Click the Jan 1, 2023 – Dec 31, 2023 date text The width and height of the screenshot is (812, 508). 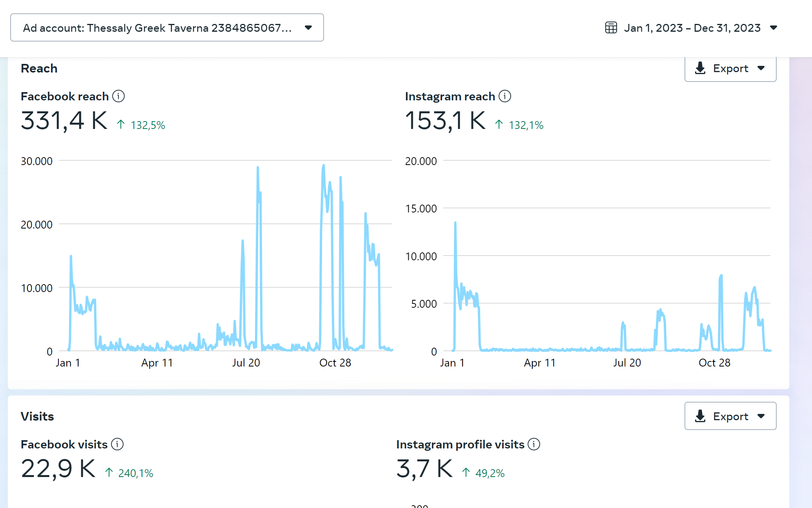pos(692,28)
